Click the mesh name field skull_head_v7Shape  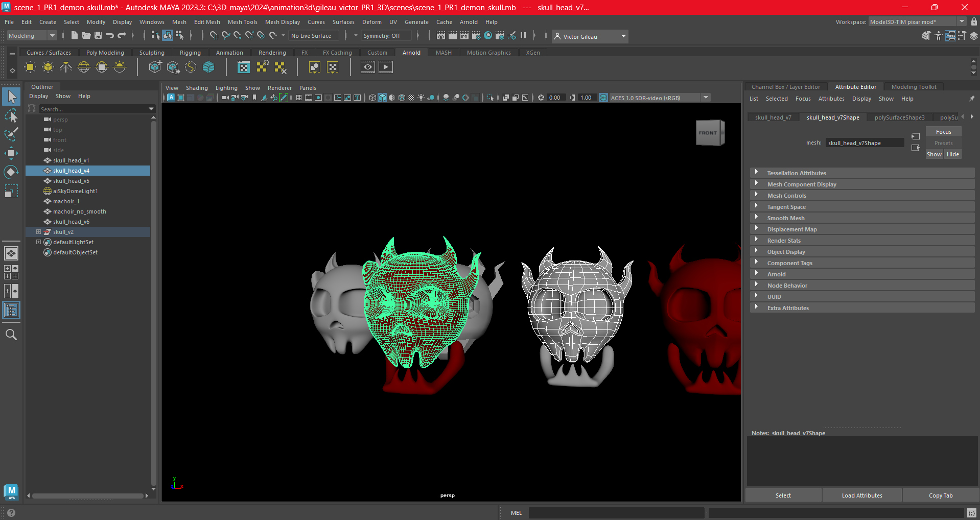865,143
